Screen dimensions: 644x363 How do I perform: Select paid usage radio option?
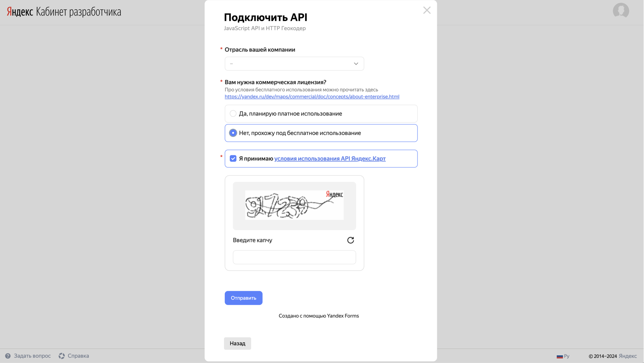coord(233,114)
